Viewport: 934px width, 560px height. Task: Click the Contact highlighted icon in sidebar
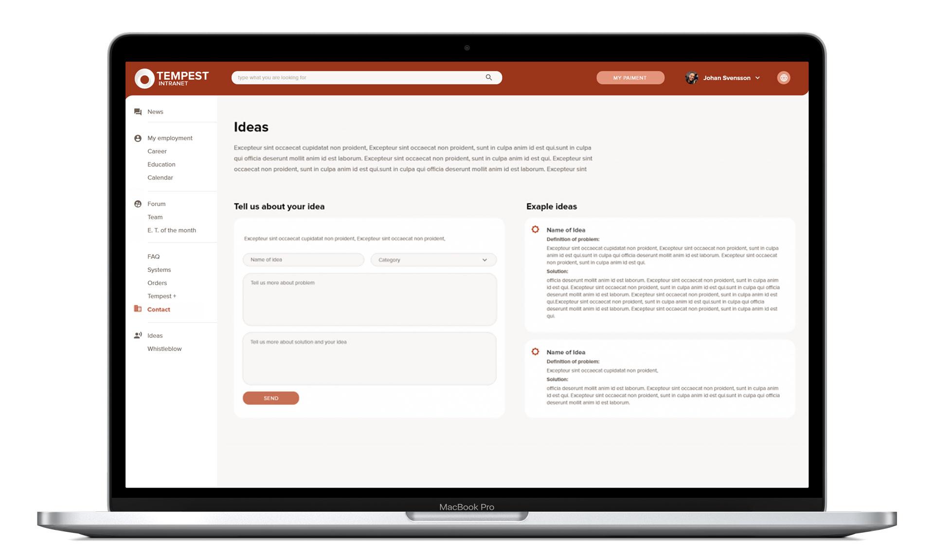[x=138, y=309]
